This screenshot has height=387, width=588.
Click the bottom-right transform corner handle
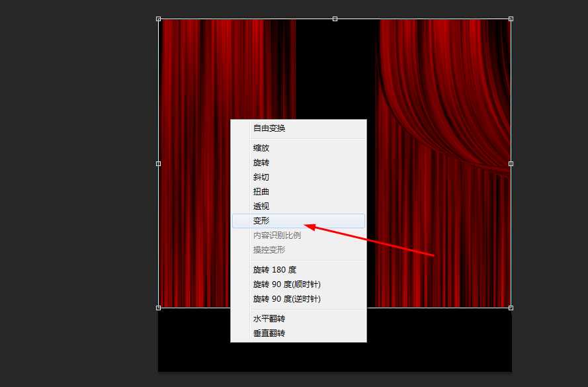coord(510,307)
